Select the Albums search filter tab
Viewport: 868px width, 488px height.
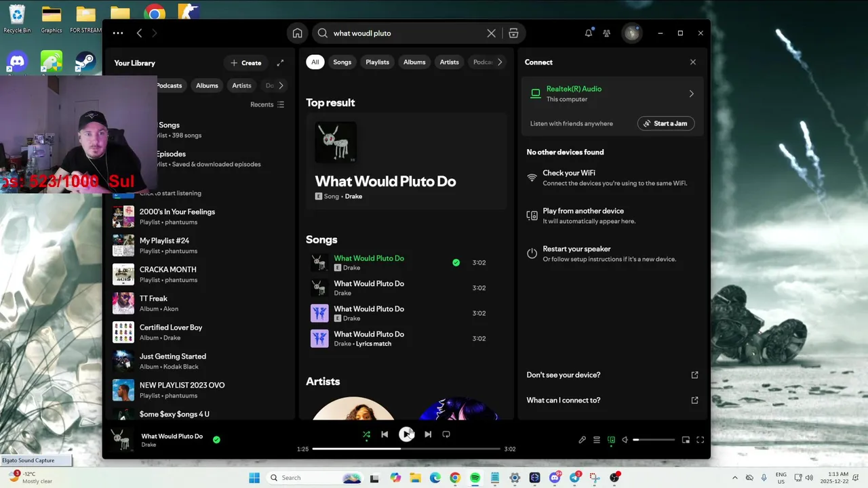pyautogui.click(x=414, y=62)
